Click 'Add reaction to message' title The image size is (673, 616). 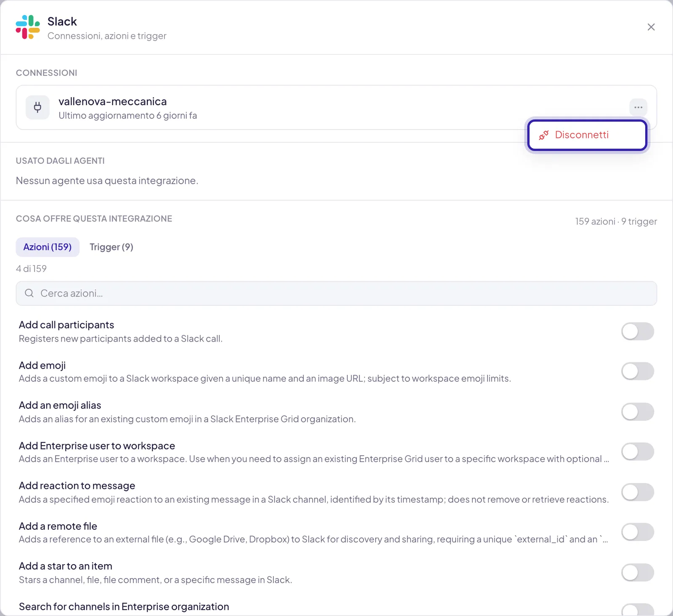[77, 486]
